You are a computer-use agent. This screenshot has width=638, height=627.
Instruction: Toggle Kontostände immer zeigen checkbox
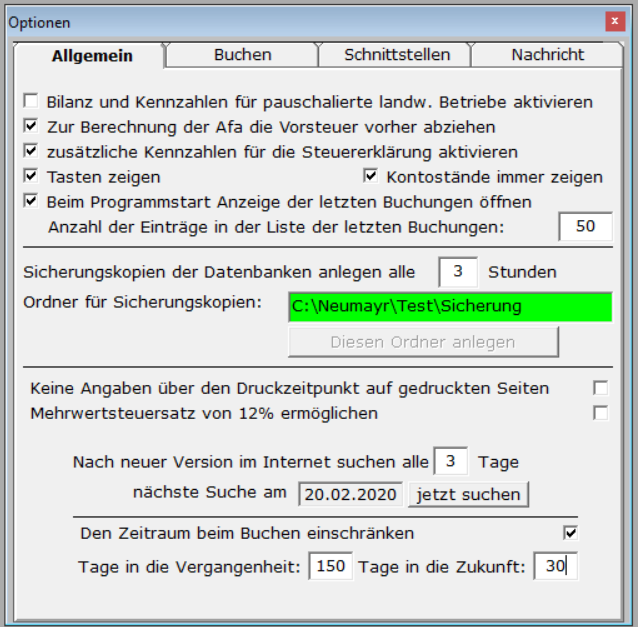coord(370,176)
